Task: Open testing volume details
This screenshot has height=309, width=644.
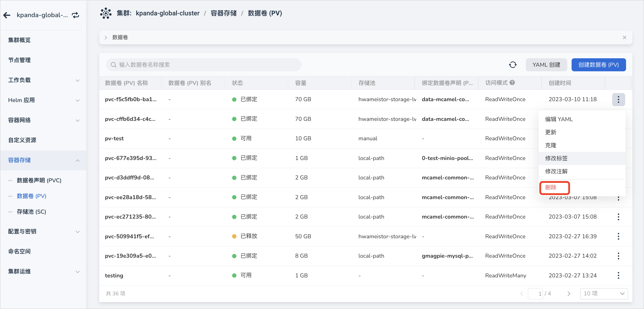Action: coord(114,275)
